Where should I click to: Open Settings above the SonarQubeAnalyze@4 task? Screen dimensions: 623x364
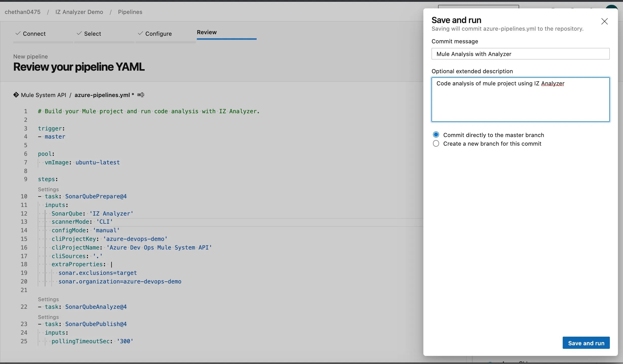(48, 299)
